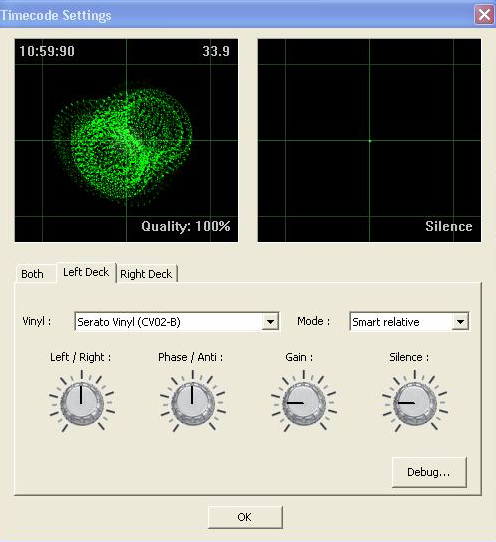Image resolution: width=496 pixels, height=542 pixels.
Task: Click the Phase / Anti knob
Action: point(193,402)
